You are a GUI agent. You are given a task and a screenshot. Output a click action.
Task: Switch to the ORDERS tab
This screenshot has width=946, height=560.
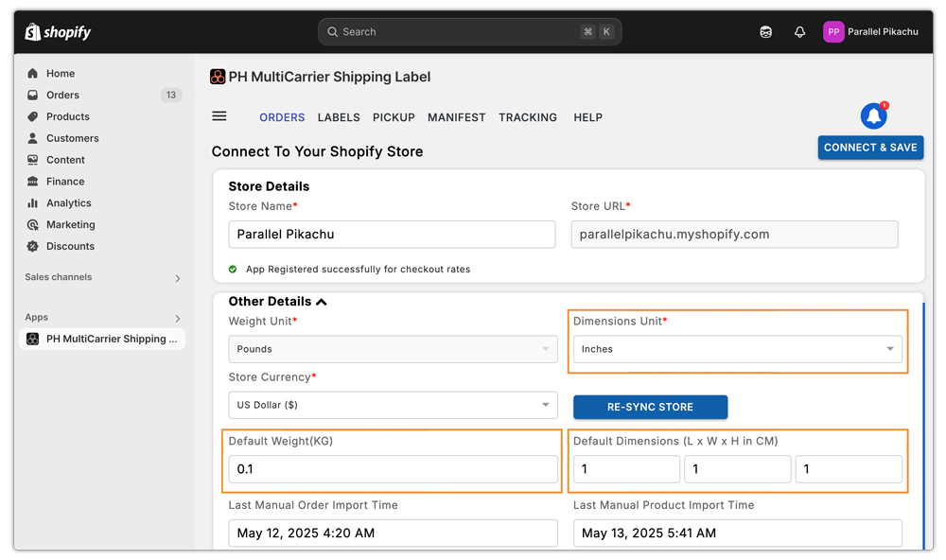(x=282, y=117)
